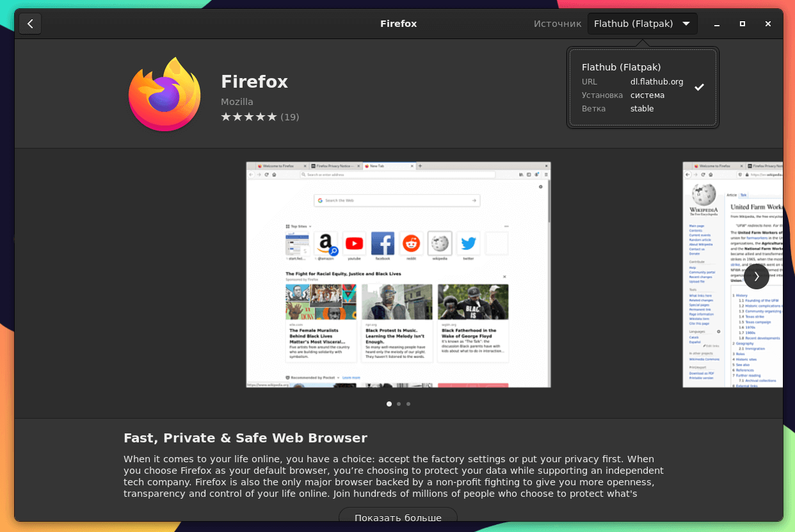Show next screenshot with the right chevron
This screenshot has height=532, width=795.
pyautogui.click(x=756, y=277)
